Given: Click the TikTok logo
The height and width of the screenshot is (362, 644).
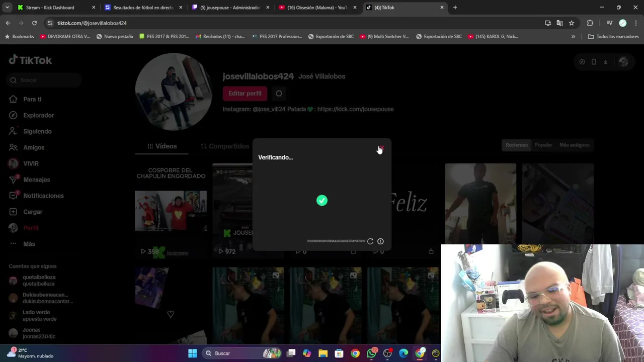Looking at the screenshot, I should click(x=31, y=60).
